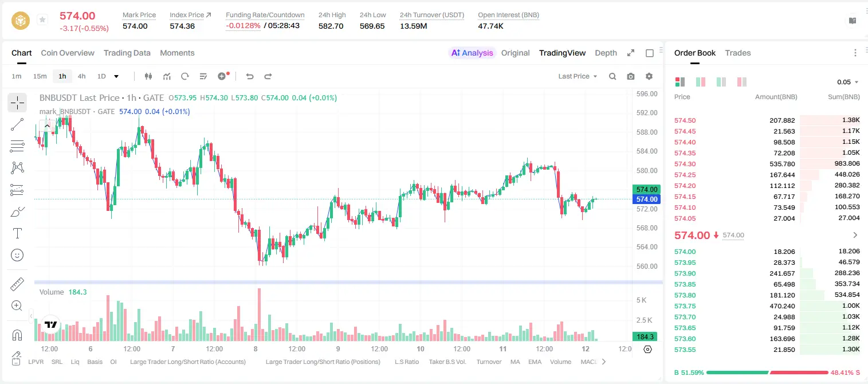This screenshot has width=868, height=384.
Task: Select the ruler measure tool
Action: tap(17, 284)
